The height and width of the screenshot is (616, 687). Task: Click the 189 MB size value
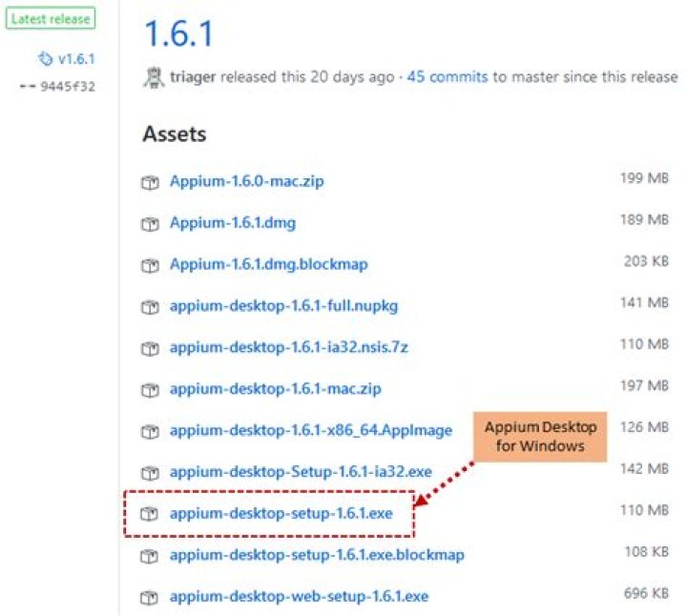644,219
